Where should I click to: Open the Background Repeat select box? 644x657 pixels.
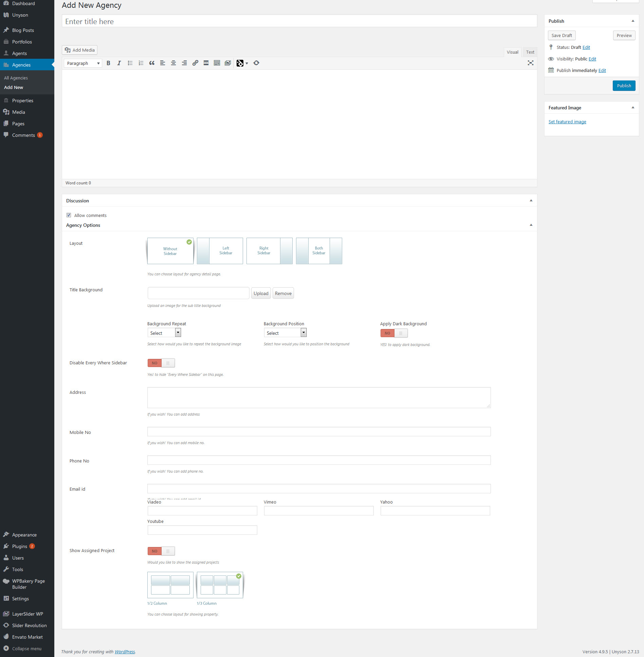point(164,333)
